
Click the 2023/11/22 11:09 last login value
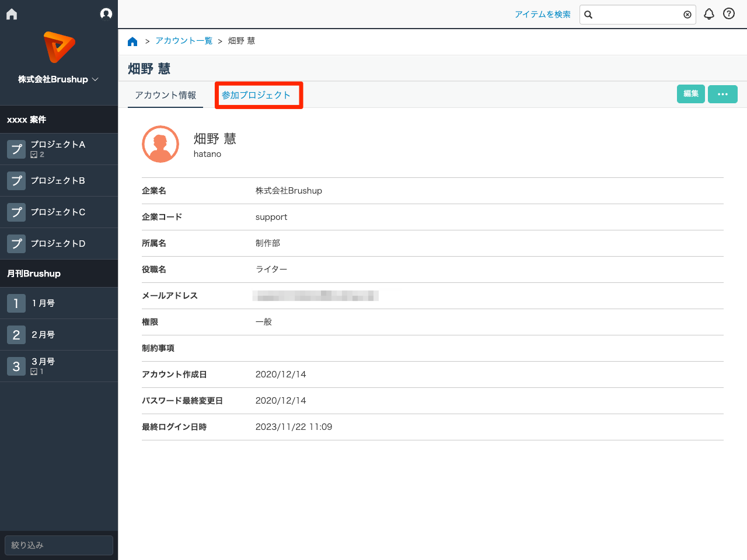click(x=294, y=427)
